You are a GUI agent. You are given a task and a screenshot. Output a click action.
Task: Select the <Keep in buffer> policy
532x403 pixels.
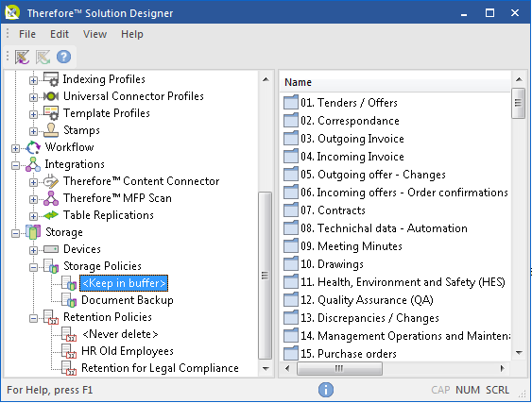tap(124, 283)
